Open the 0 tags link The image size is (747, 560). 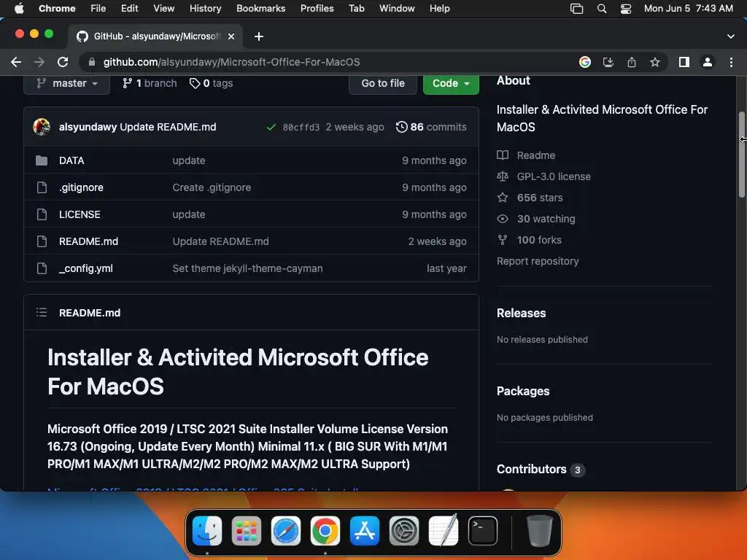pyautogui.click(x=211, y=83)
